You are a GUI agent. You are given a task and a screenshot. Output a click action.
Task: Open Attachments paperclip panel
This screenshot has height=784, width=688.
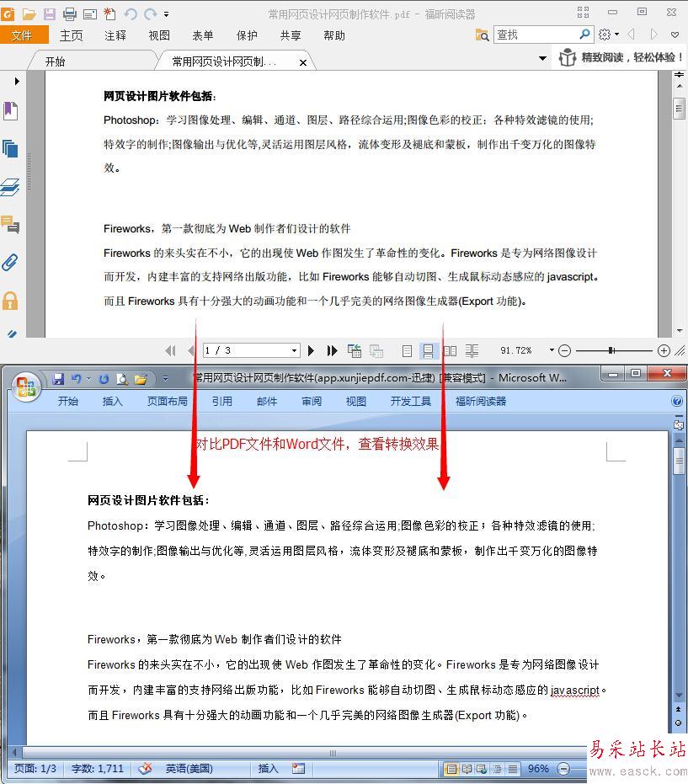click(x=10, y=262)
